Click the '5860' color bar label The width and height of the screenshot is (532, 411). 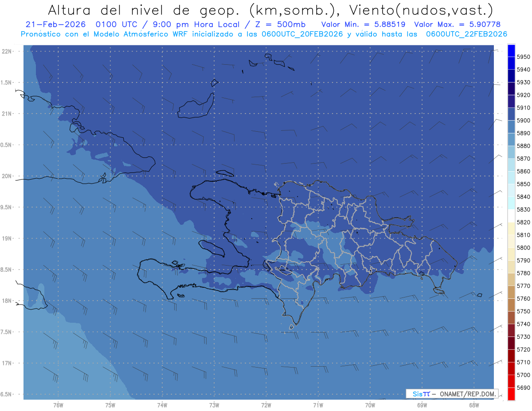coord(524,171)
